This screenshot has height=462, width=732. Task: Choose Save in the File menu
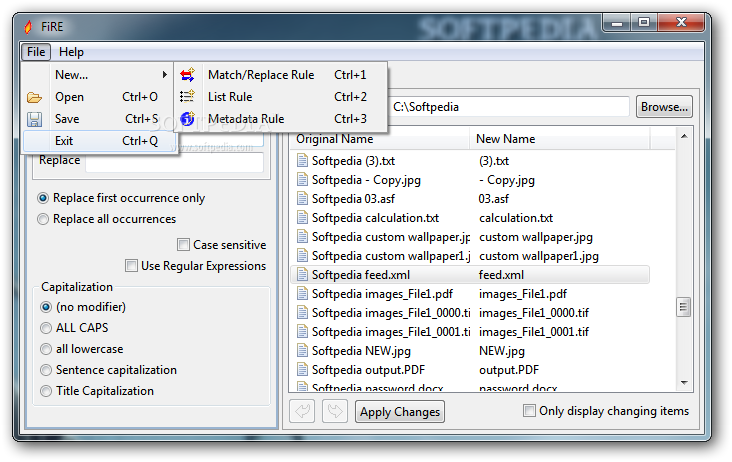click(x=99, y=119)
